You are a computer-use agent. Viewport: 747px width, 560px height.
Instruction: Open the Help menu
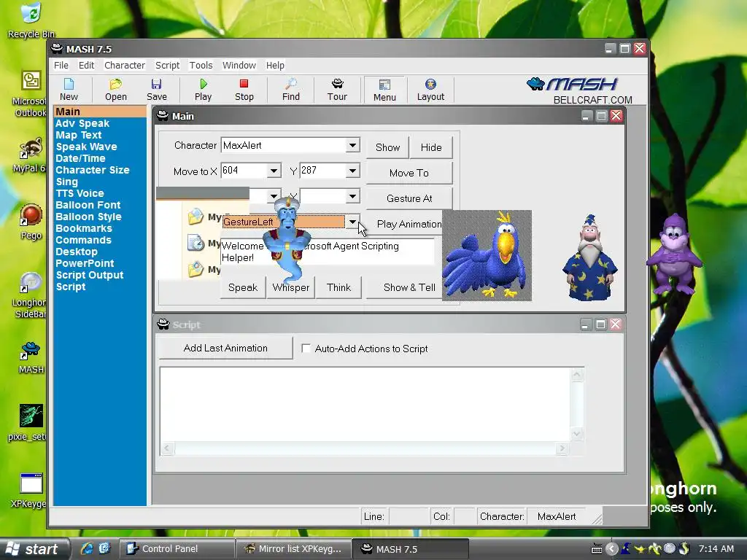tap(275, 65)
